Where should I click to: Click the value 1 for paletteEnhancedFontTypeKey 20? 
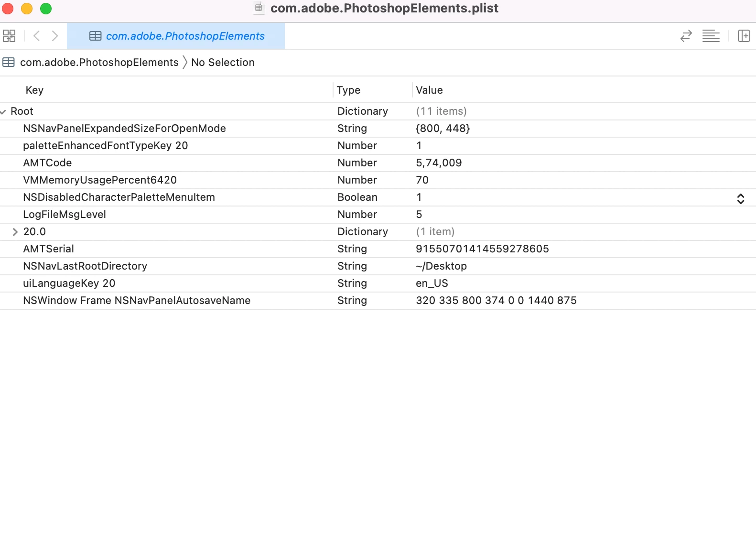pyautogui.click(x=419, y=145)
